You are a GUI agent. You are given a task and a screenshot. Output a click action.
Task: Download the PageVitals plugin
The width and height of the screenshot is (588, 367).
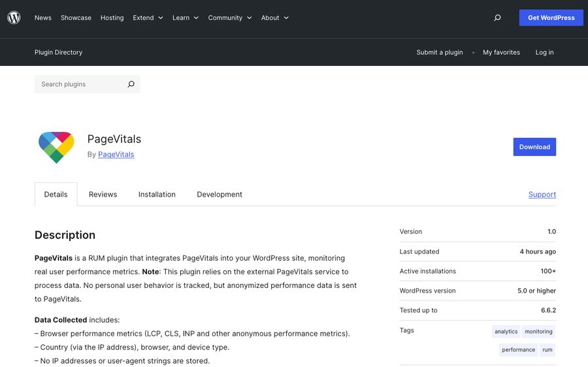point(534,147)
